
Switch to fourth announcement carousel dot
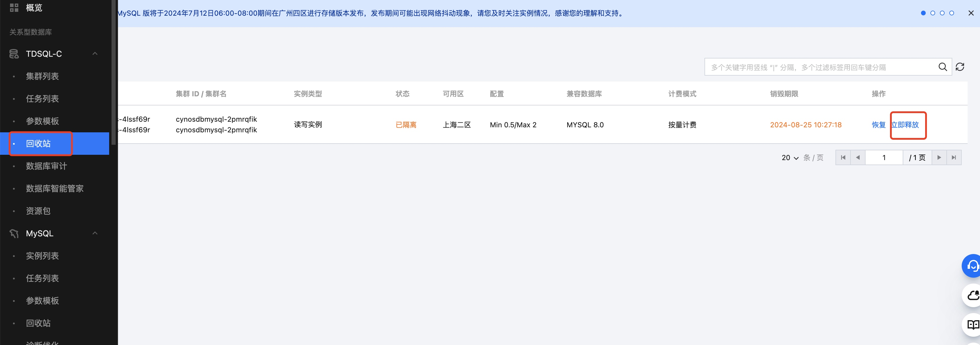coord(951,13)
